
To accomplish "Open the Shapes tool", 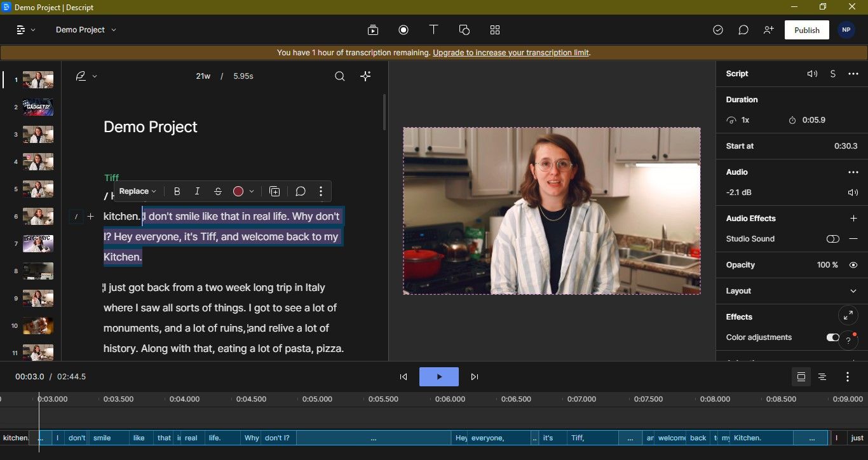I will click(x=464, y=30).
